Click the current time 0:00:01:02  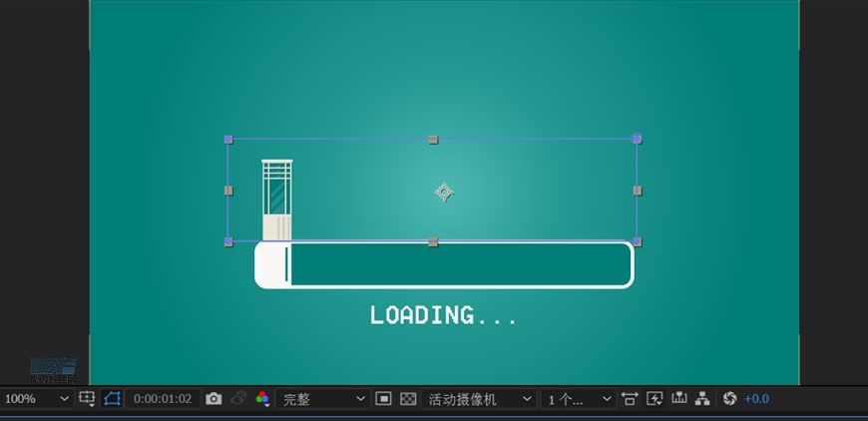pyautogui.click(x=163, y=399)
